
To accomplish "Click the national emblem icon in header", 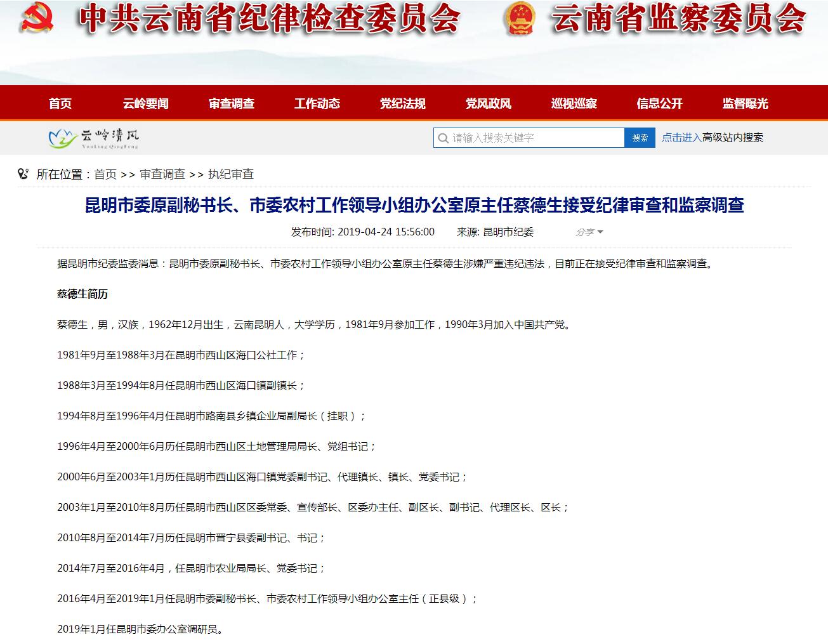I will point(520,19).
